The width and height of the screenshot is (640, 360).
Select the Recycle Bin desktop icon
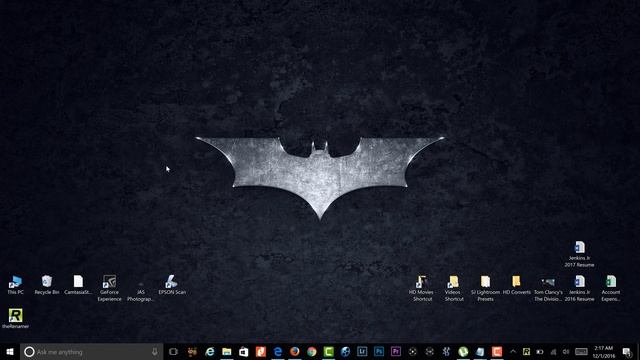[x=47, y=284]
